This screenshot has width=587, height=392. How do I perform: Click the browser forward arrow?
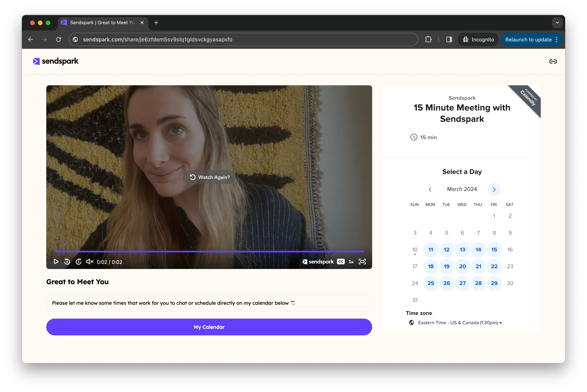coord(44,39)
